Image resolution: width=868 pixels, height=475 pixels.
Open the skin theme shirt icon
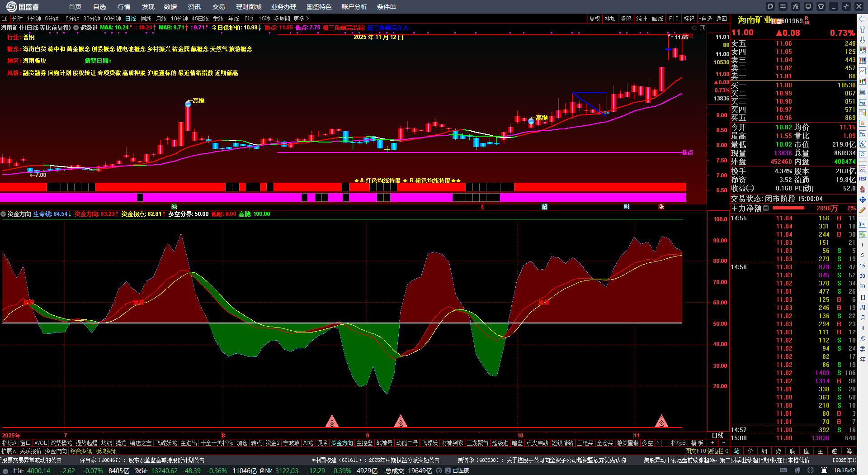[x=821, y=6]
